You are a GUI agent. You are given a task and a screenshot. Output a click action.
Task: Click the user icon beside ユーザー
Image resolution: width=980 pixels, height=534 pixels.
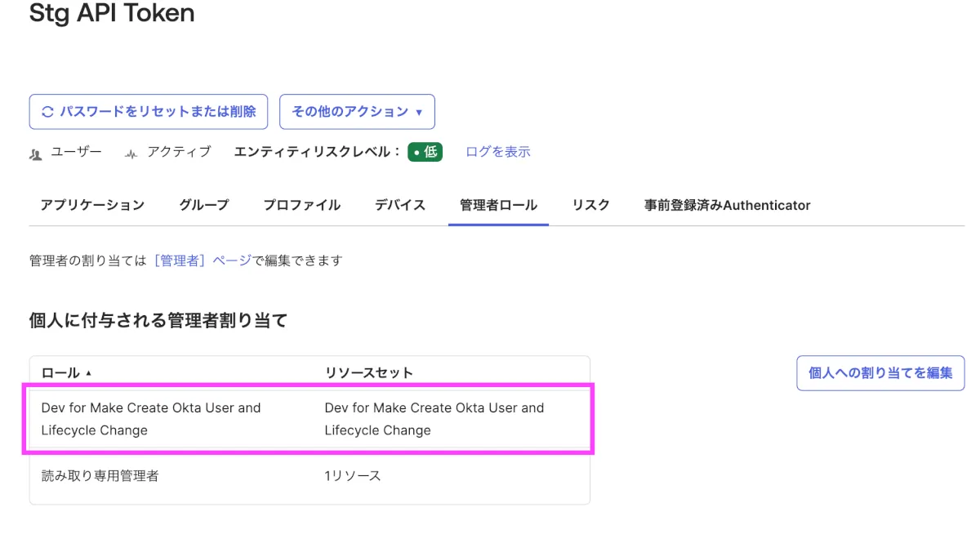pos(35,154)
